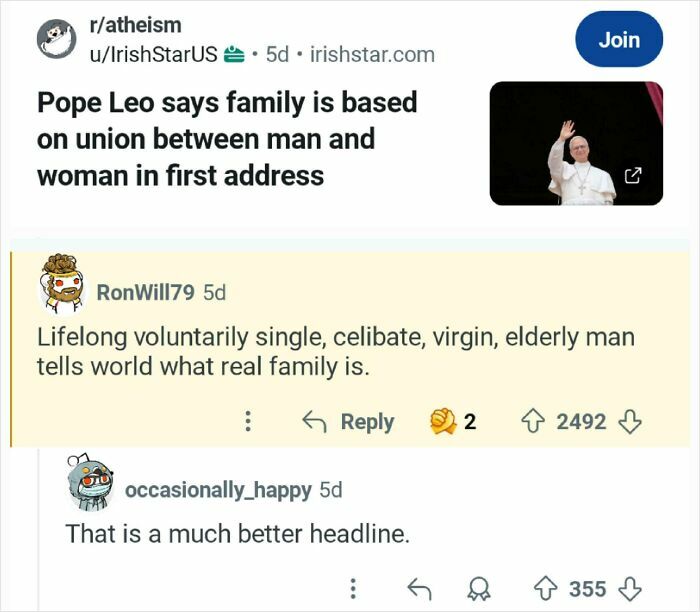
Task: View RonWill79's avatar
Action: click(x=61, y=282)
